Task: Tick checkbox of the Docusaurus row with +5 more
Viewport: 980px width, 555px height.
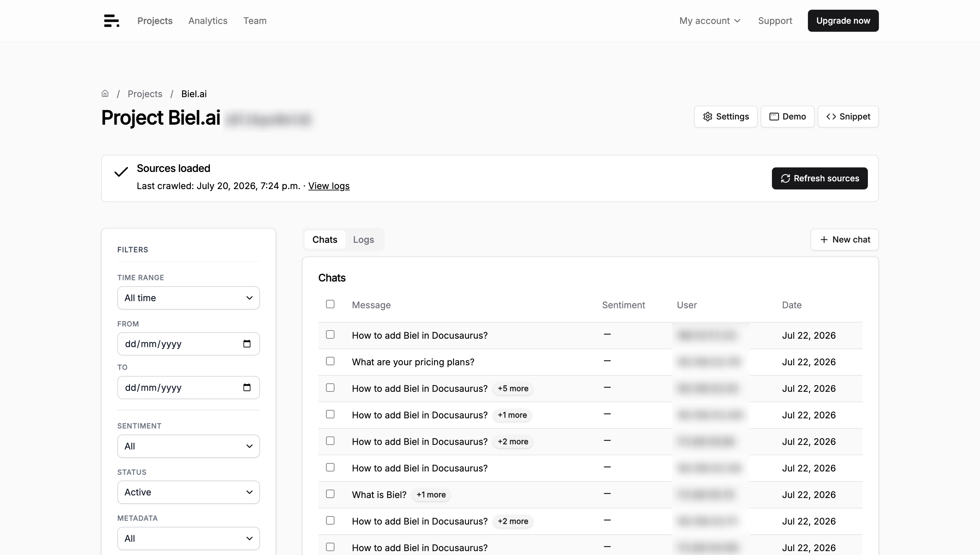Action: 330,388
